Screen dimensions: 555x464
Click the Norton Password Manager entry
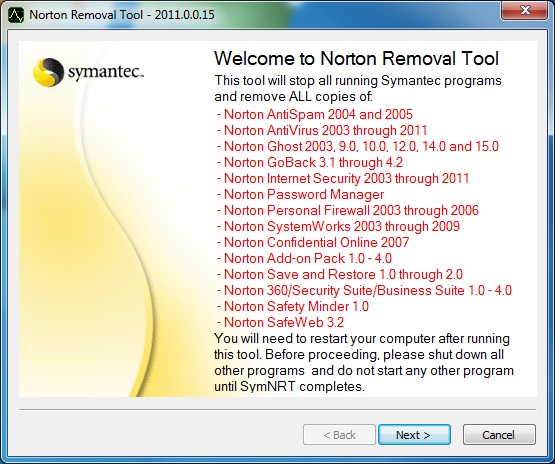click(x=300, y=194)
